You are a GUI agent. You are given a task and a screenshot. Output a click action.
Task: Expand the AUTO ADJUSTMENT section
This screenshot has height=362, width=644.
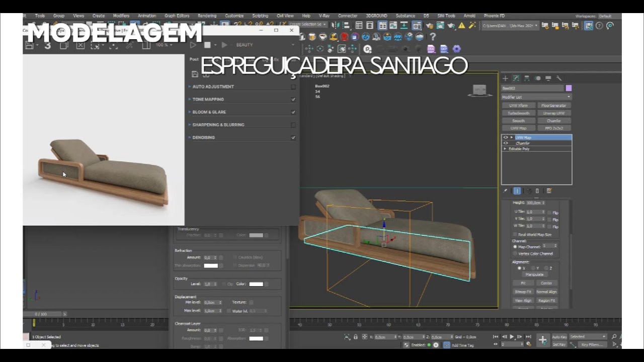(x=190, y=86)
